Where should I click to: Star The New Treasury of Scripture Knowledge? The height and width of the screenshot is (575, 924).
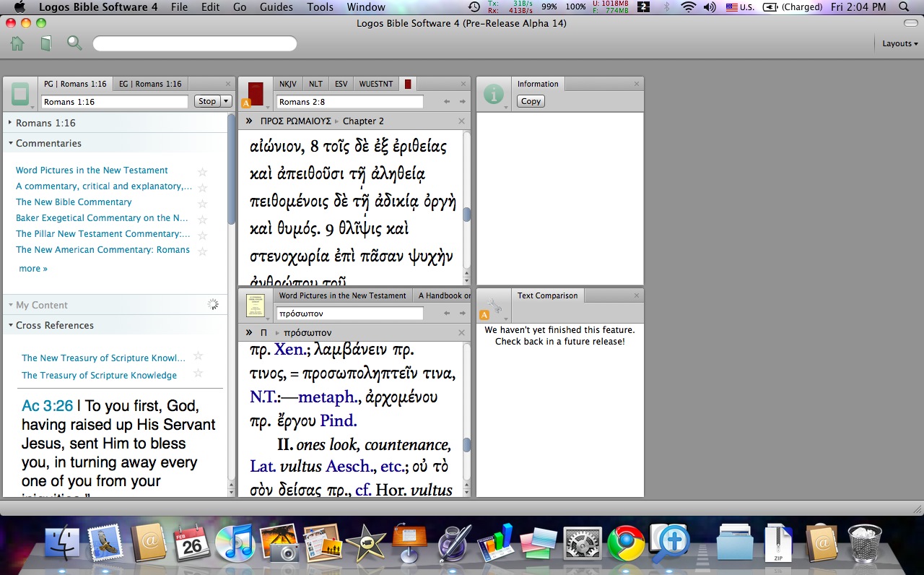click(199, 356)
